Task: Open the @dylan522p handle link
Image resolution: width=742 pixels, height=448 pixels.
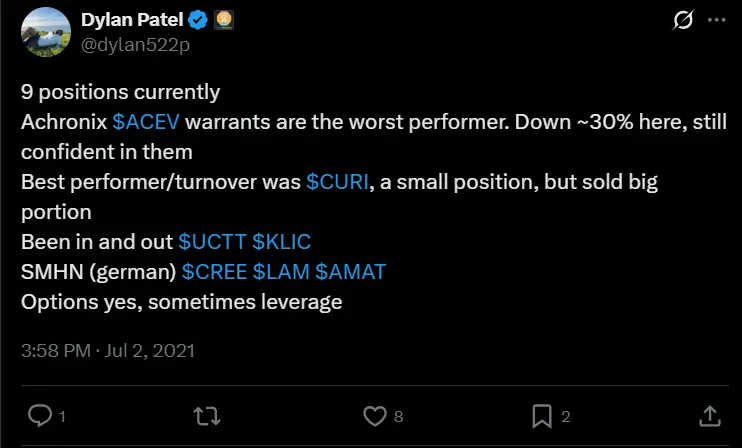Action: pos(122,43)
